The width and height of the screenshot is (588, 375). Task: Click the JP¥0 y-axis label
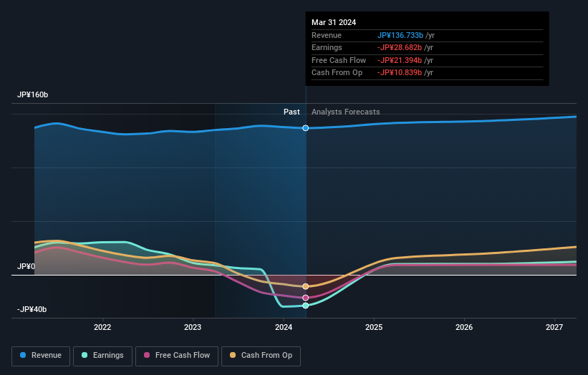tap(26, 266)
